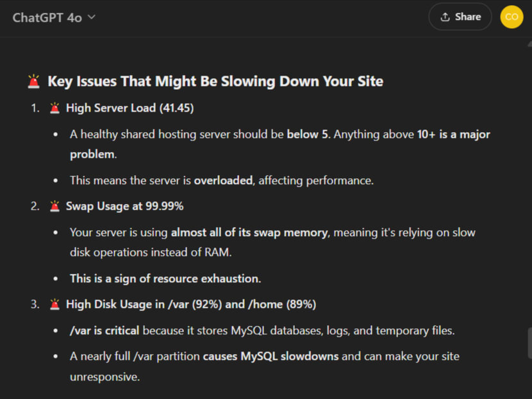The height and width of the screenshot is (399, 532).
Task: Click the Key Issues That Might Be Slowing heading
Action: 215,81
